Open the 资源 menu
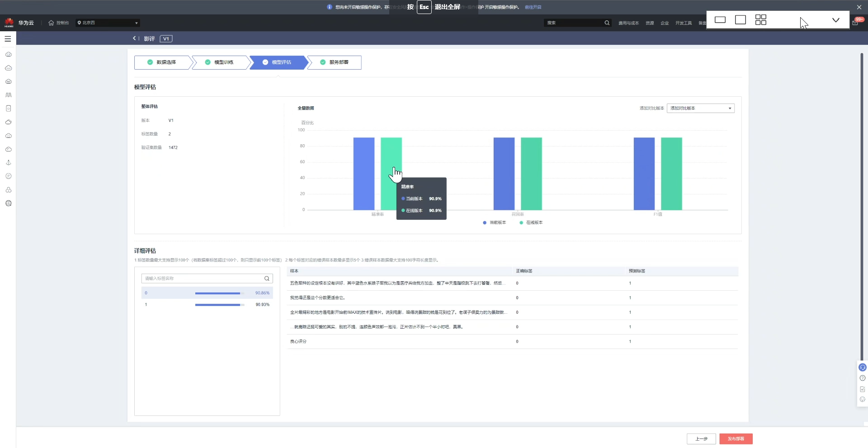Screen dimensions: 868x448 click(x=650, y=23)
